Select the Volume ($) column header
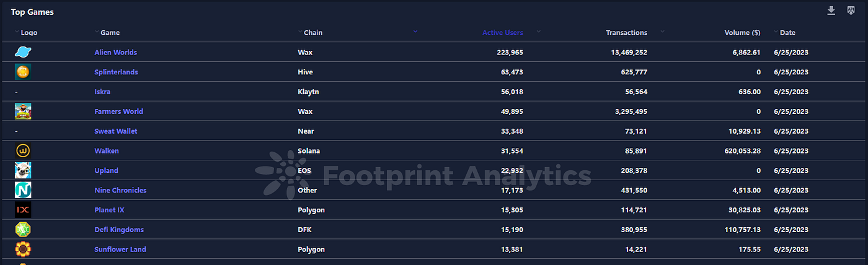The height and width of the screenshot is (265, 868). click(x=742, y=33)
